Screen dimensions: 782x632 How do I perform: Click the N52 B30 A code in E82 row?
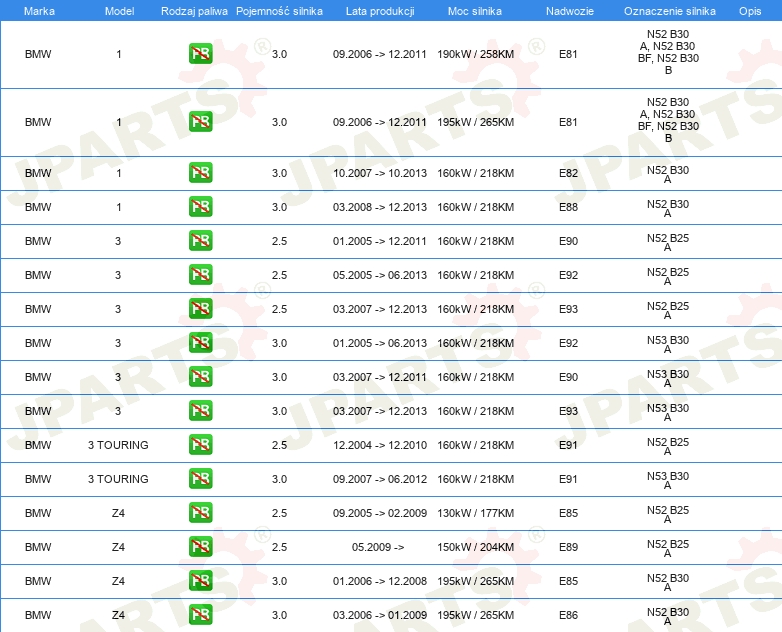(x=668, y=174)
